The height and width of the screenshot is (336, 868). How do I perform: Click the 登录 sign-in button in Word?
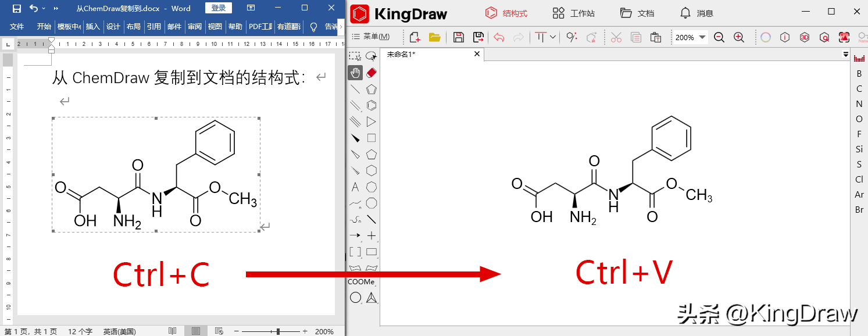[x=219, y=8]
